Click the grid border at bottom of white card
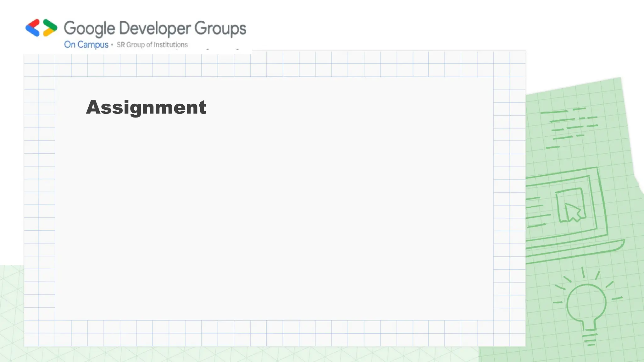The width and height of the screenshot is (644, 362). click(x=274, y=333)
